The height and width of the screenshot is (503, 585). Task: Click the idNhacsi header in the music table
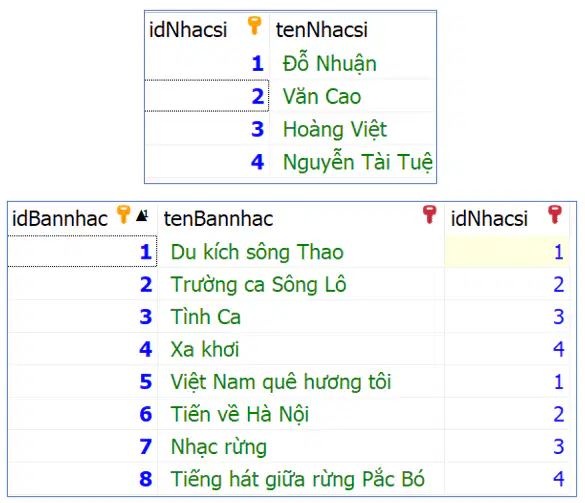[x=489, y=219]
